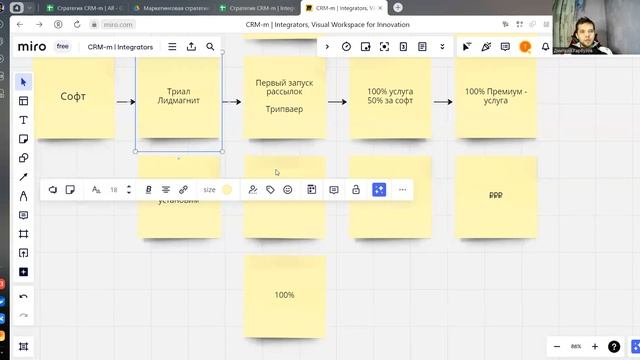Screen dimensions: 640x360
Task: Add a tag to the sticky note
Action: pos(270,189)
